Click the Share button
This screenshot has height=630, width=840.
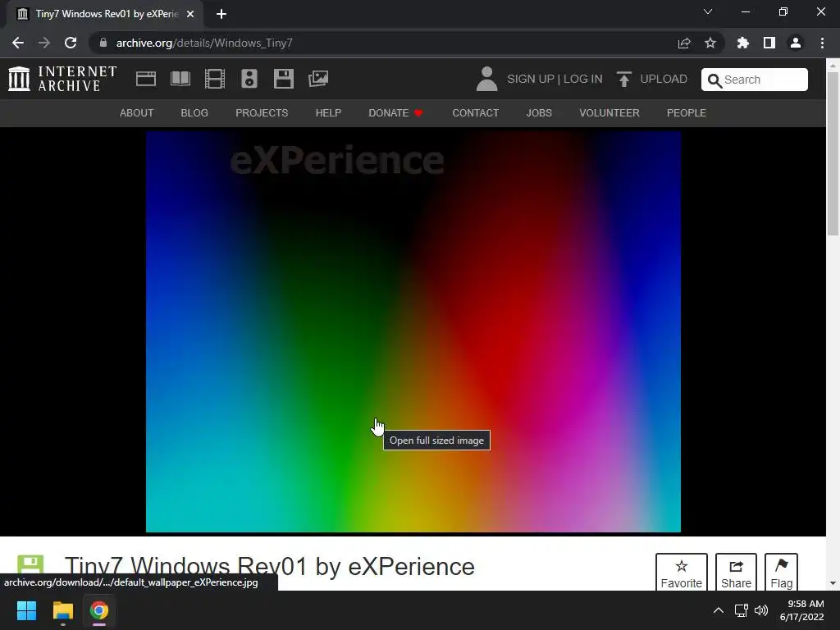736,572
